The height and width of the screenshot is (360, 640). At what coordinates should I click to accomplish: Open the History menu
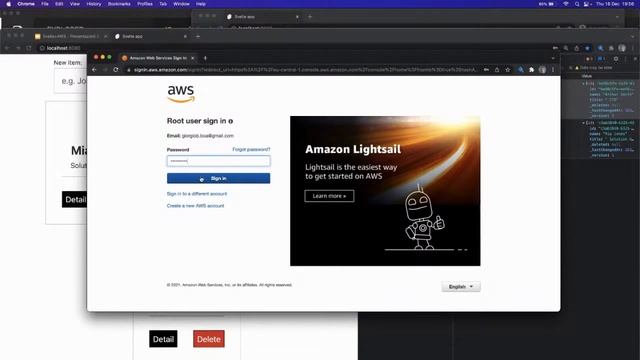click(93, 4)
